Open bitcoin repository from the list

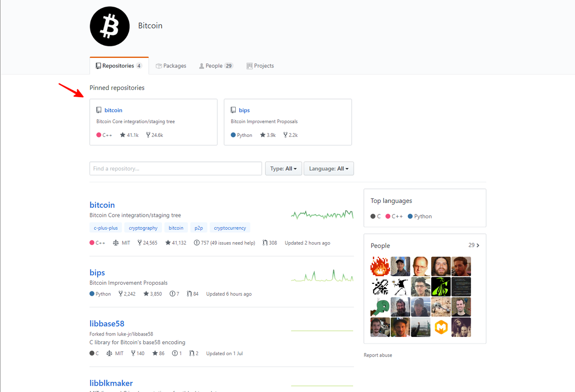102,205
